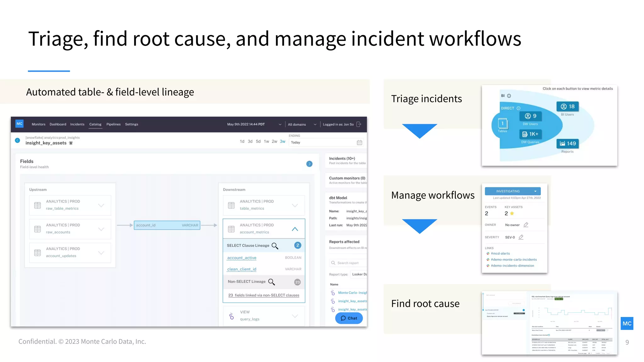This screenshot has width=644, height=362.
Task: Click the table icon for account_updates
Action: (x=37, y=253)
